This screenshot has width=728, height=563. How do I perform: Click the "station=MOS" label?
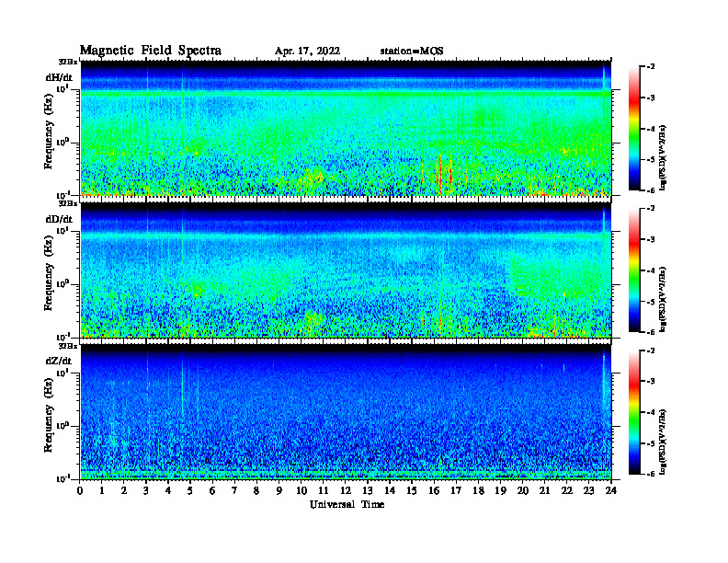pos(412,52)
